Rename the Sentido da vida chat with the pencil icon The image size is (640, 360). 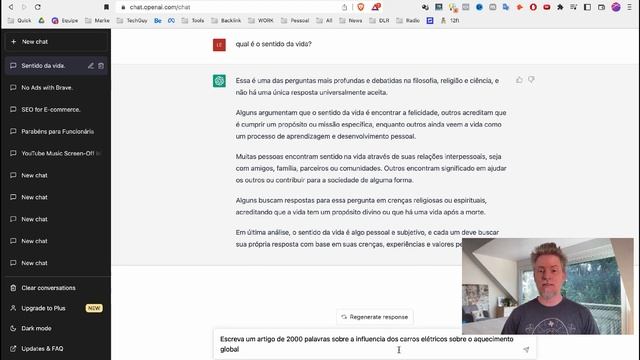point(91,66)
